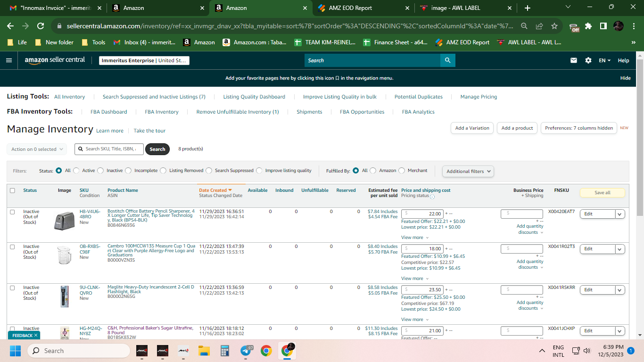Select the Listing Removed status radio

pos(164,171)
